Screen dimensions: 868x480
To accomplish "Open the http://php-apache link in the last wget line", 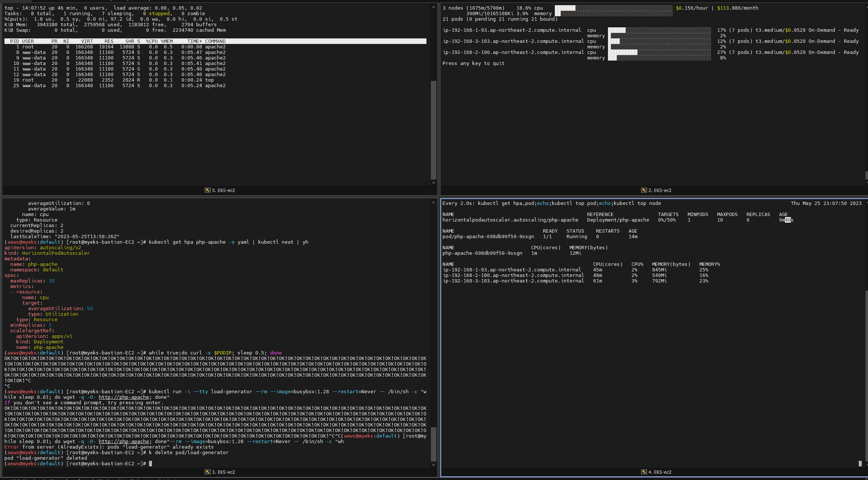I will pyautogui.click(x=124, y=441).
